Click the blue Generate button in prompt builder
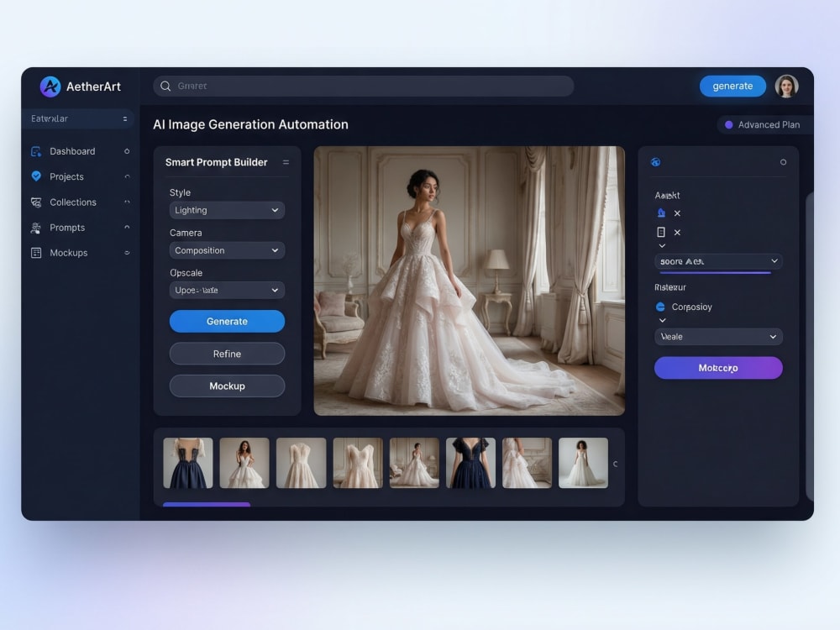The height and width of the screenshot is (630, 840). tap(227, 322)
